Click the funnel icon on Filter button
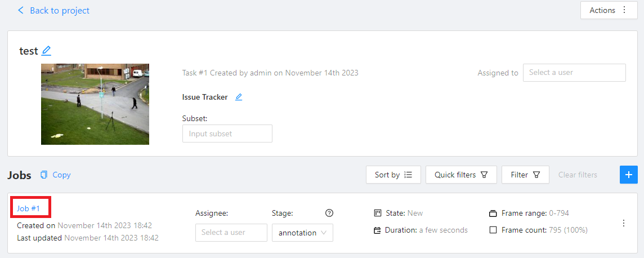644x258 pixels. click(536, 175)
